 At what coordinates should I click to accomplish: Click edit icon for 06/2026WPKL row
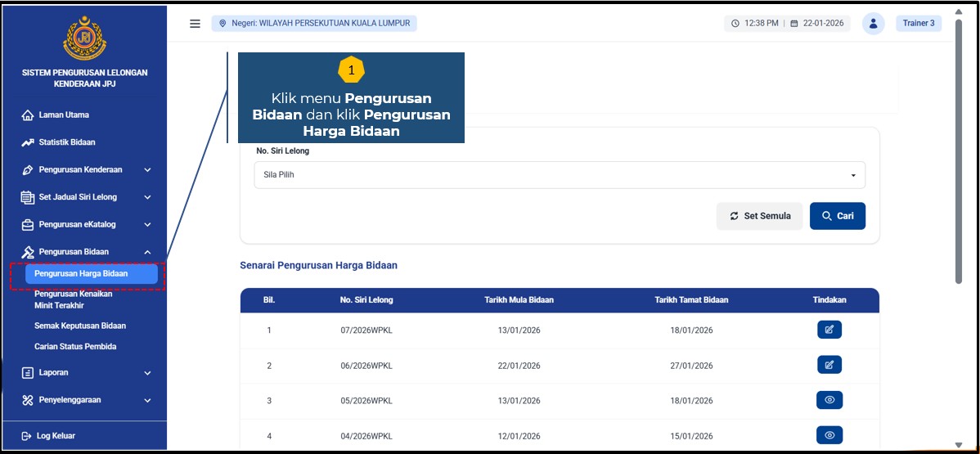[829, 365]
